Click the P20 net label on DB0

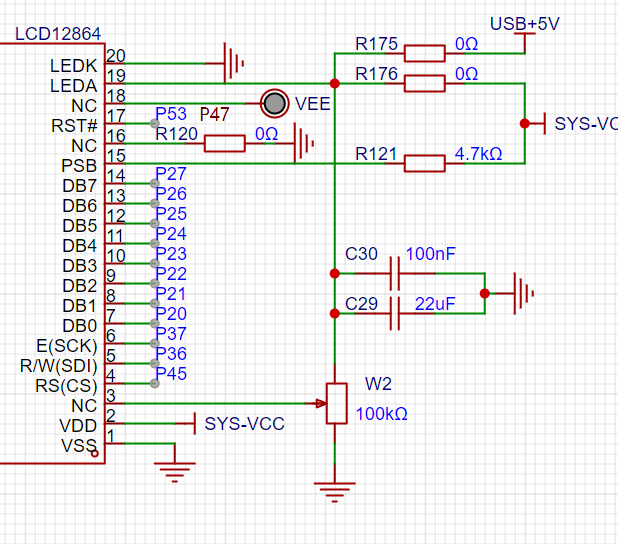pos(171,314)
